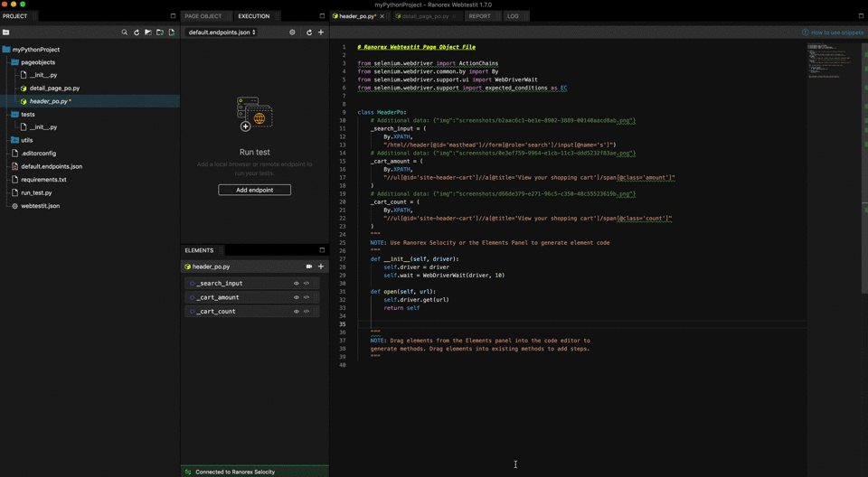Click the open folder icon in the Project toolbar
Image resolution: width=868 pixels, height=477 pixels.
point(148,33)
